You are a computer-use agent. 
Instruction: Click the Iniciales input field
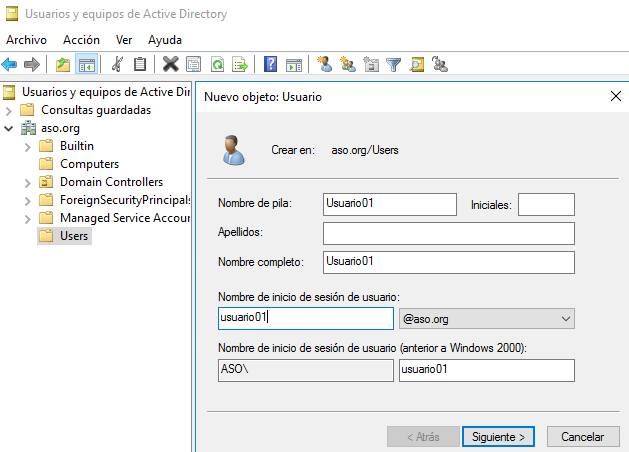[546, 204]
